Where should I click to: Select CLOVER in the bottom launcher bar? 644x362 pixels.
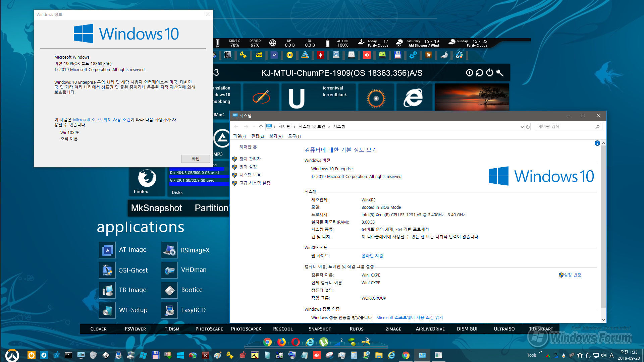tap(98, 329)
